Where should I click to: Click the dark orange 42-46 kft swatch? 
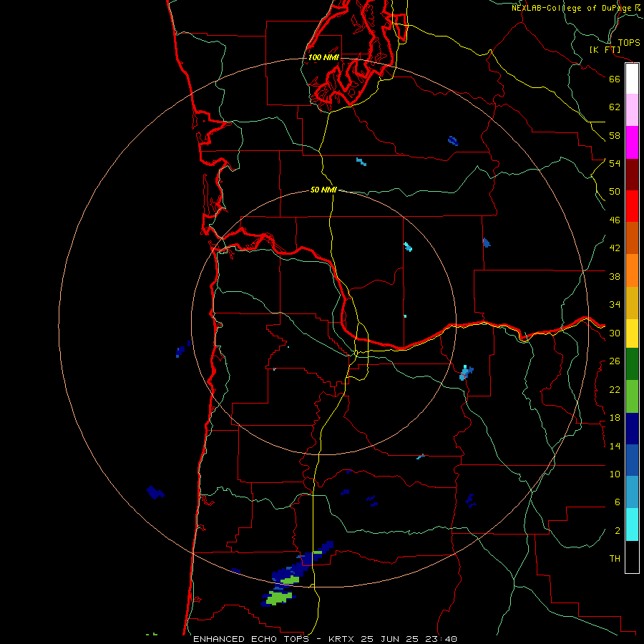(632, 238)
